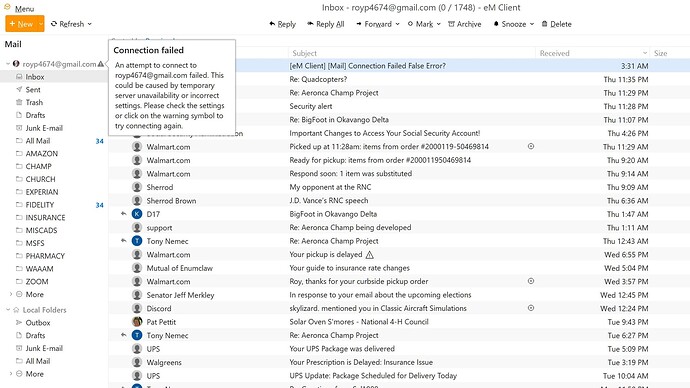The image size is (690, 388).
Task: Click Reply All in the toolbar
Action: [326, 24]
